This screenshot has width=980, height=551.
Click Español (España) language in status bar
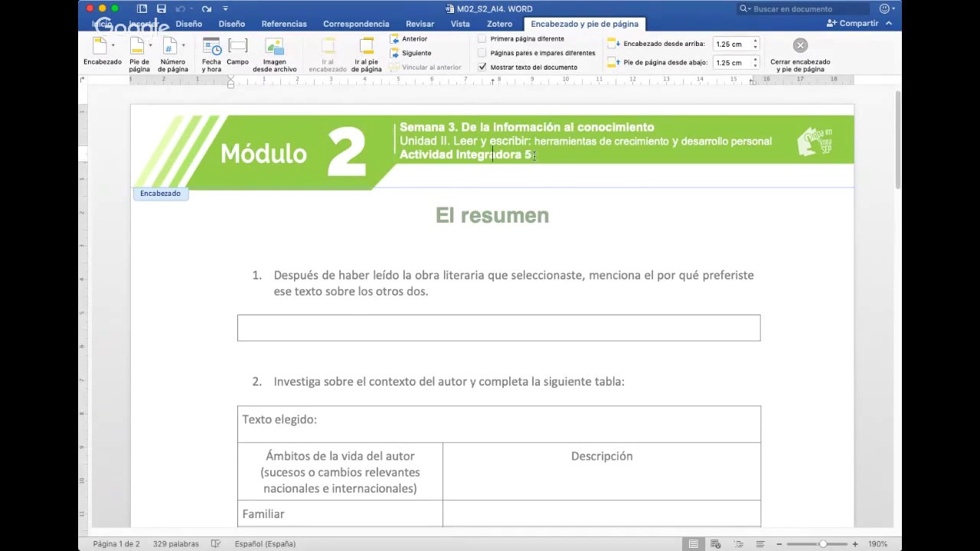coord(265,543)
